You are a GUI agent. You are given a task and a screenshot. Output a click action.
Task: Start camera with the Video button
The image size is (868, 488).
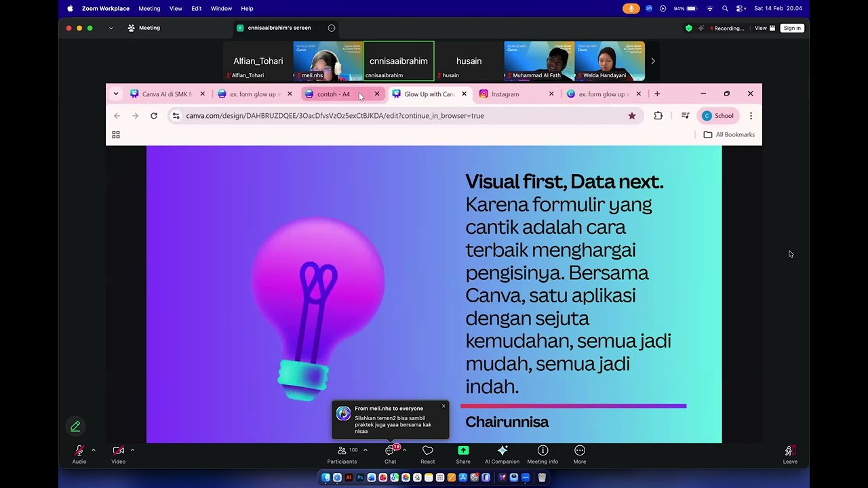[119, 454]
